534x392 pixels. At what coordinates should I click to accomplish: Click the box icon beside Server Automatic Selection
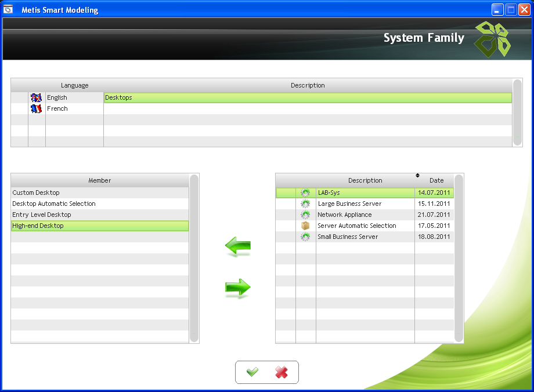305,226
